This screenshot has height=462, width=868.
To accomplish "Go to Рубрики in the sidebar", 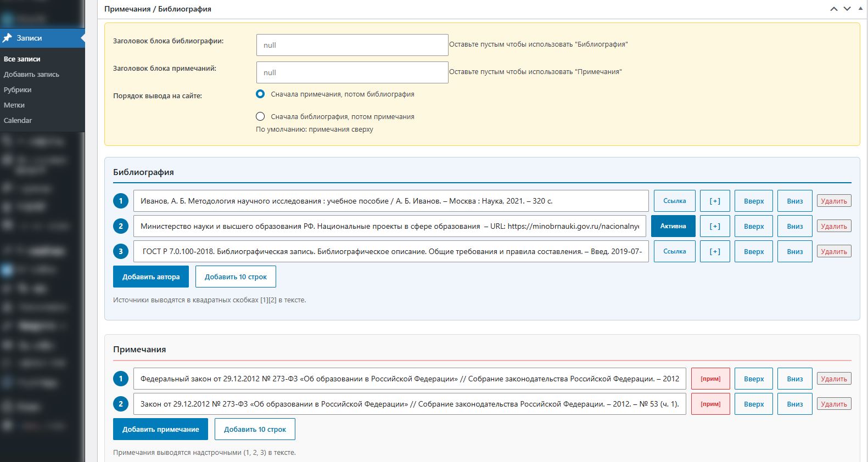I will [x=18, y=89].
